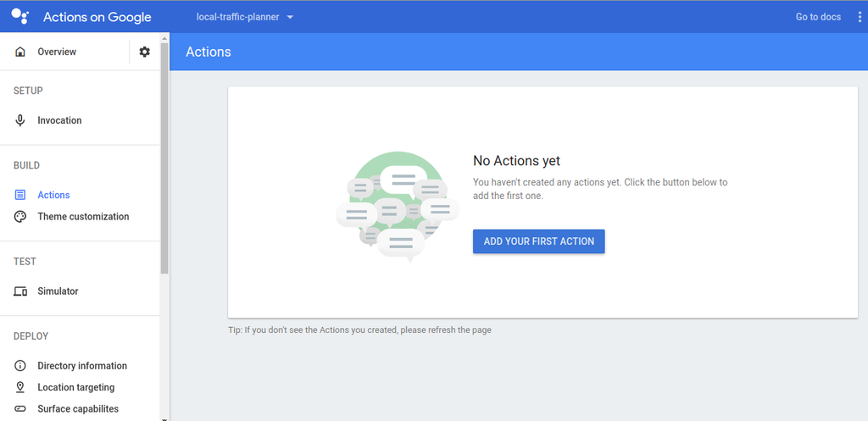Select Actions in the Build section
Viewport: 868px width, 421px height.
(x=53, y=196)
